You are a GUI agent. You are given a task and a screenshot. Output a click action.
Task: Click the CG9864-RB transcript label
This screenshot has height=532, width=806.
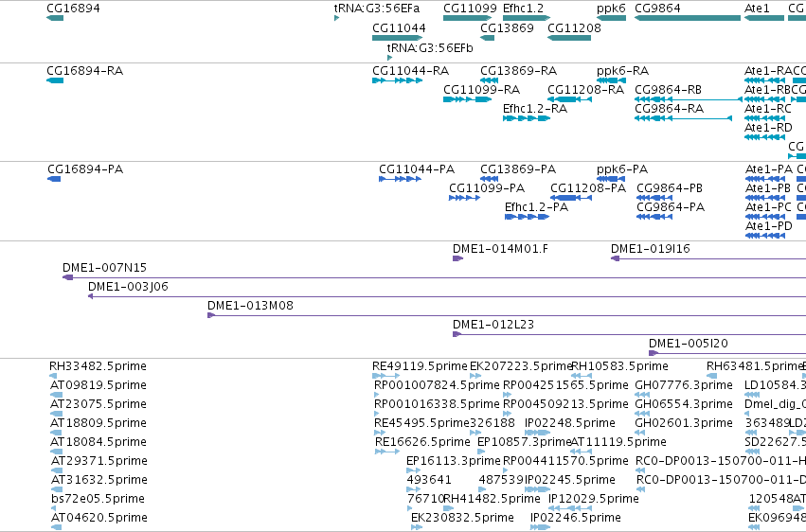tap(669, 89)
